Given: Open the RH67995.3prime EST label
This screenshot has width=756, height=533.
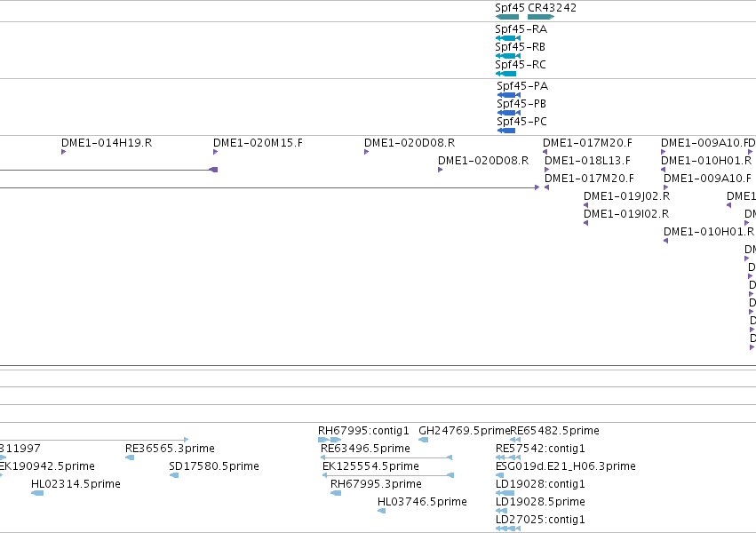Looking at the screenshot, I should tap(376, 484).
